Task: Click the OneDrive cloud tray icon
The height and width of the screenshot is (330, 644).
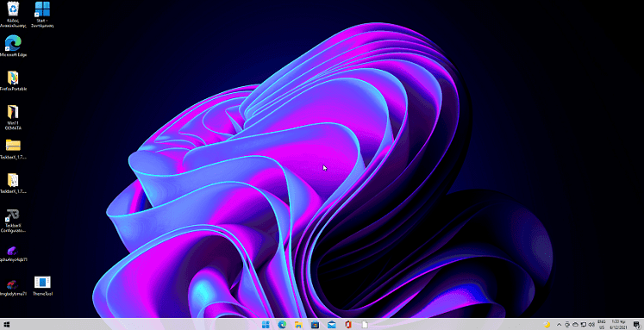Action: [575, 325]
